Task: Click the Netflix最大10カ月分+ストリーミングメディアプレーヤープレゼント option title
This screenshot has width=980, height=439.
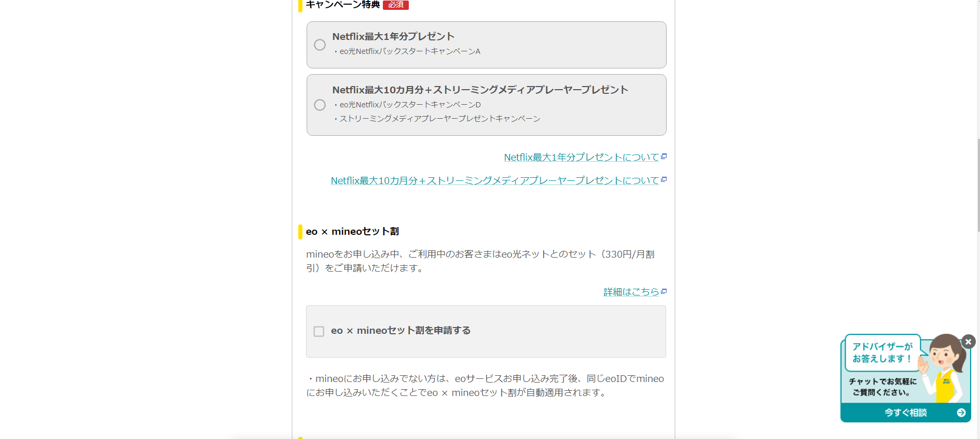Action: click(x=480, y=90)
